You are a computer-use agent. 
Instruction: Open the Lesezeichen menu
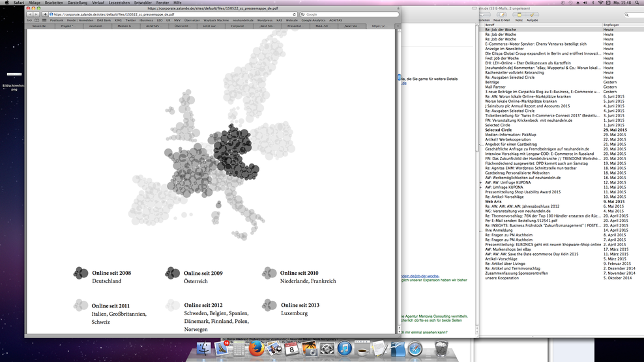(119, 3)
